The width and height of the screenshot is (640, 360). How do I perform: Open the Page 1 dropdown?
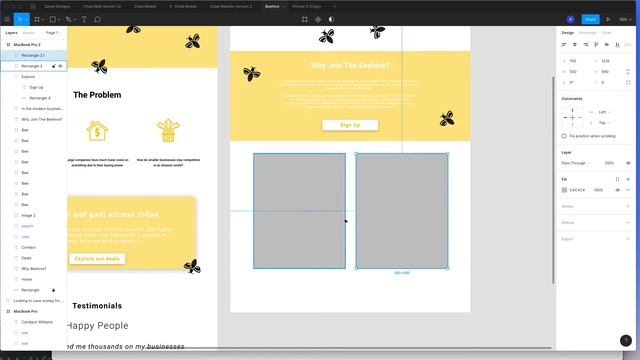tap(53, 33)
